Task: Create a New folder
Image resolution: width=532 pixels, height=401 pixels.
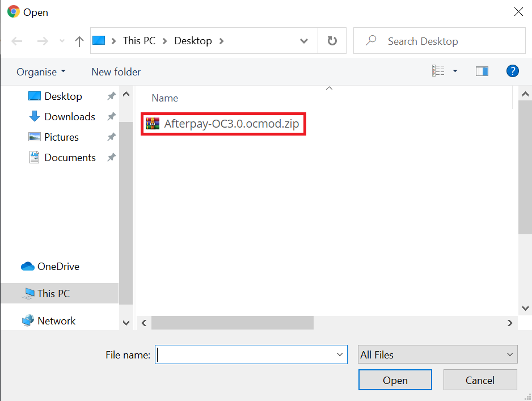Action: (116, 72)
